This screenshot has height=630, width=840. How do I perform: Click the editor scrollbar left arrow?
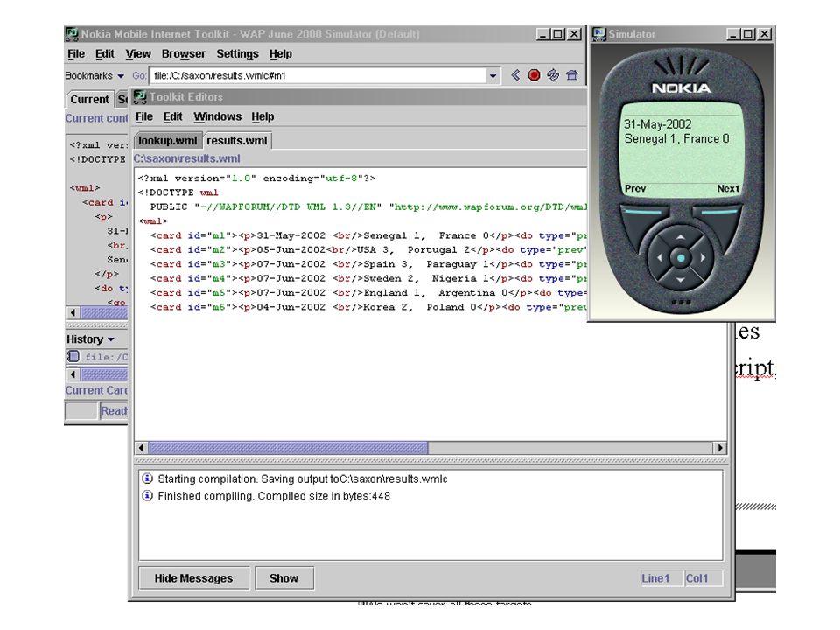click(142, 448)
